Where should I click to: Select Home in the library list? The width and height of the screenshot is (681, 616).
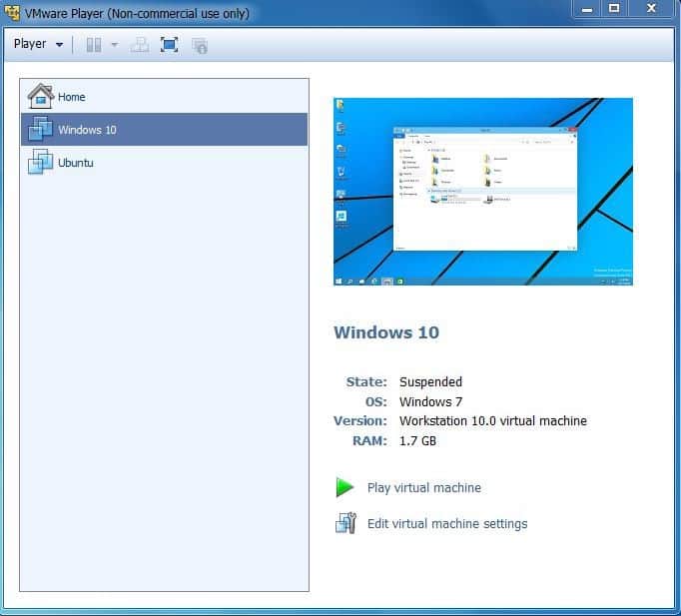point(164,97)
